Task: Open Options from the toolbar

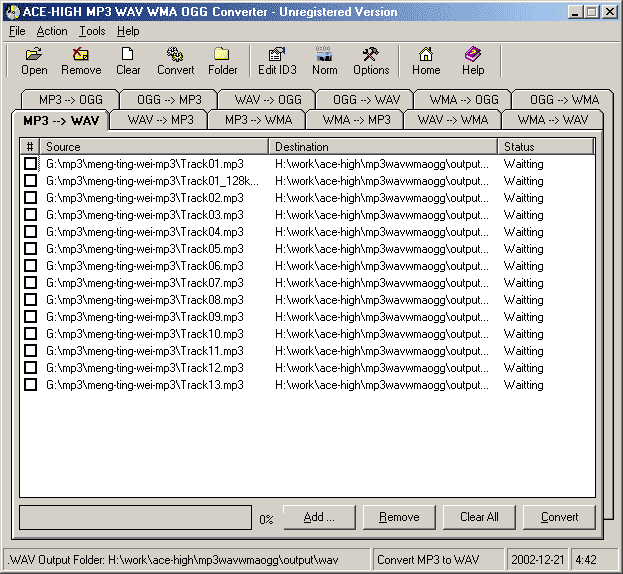Action: point(371,61)
